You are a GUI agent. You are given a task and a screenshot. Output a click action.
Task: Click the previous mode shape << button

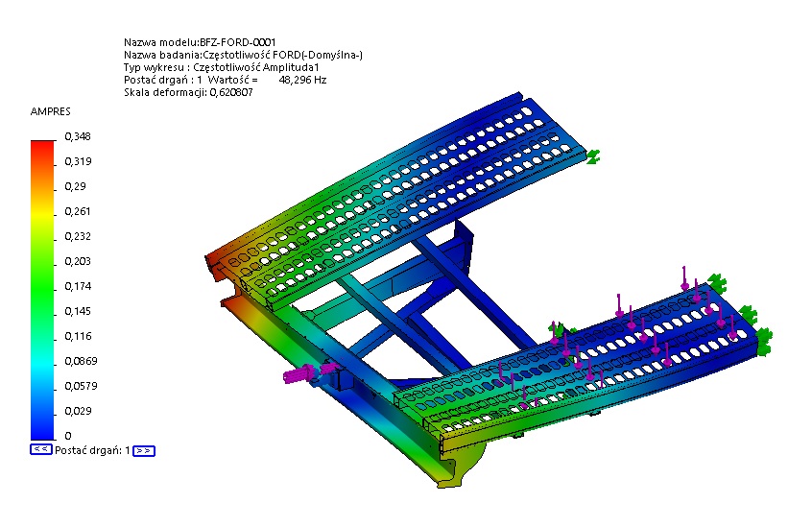tap(41, 449)
